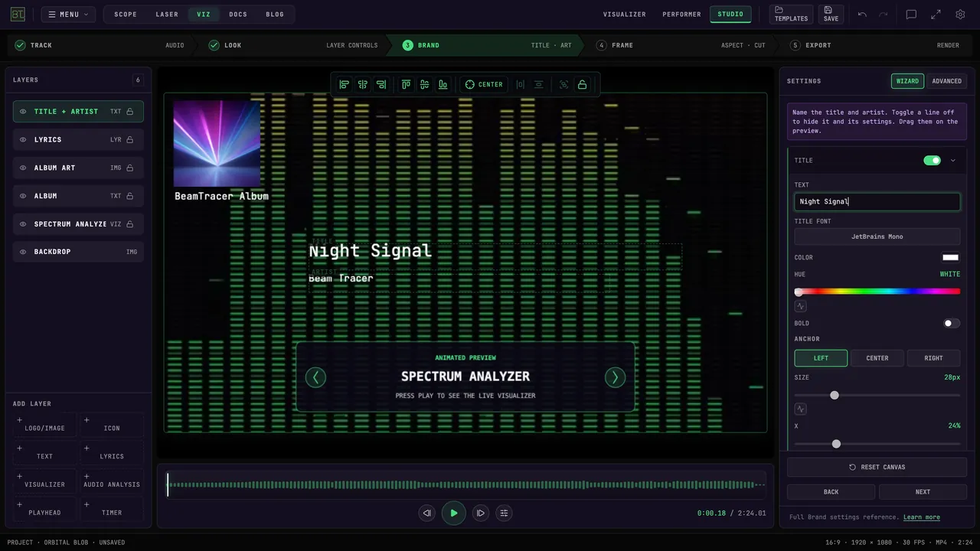This screenshot has width=980, height=551.
Task: Align selection to right edge
Action: tap(381, 84)
